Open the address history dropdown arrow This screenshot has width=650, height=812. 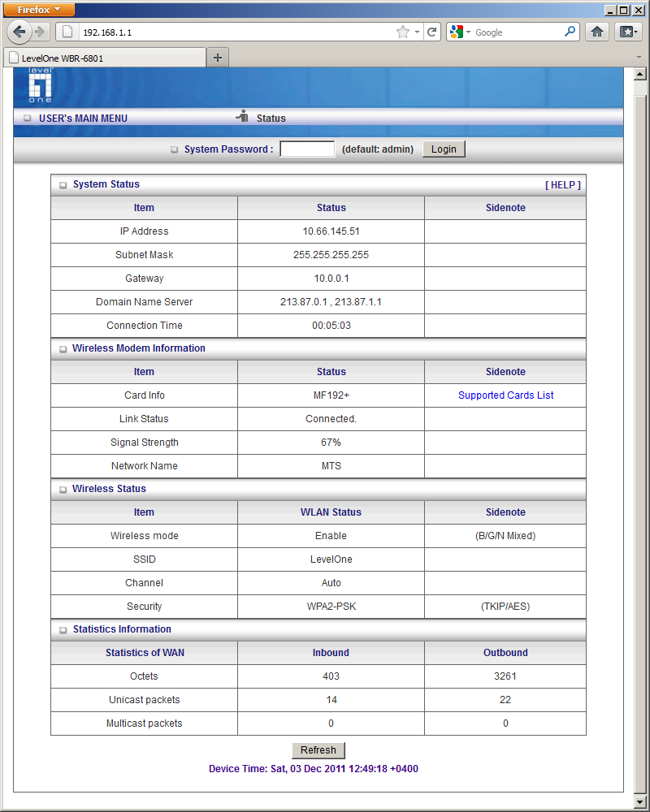417,32
